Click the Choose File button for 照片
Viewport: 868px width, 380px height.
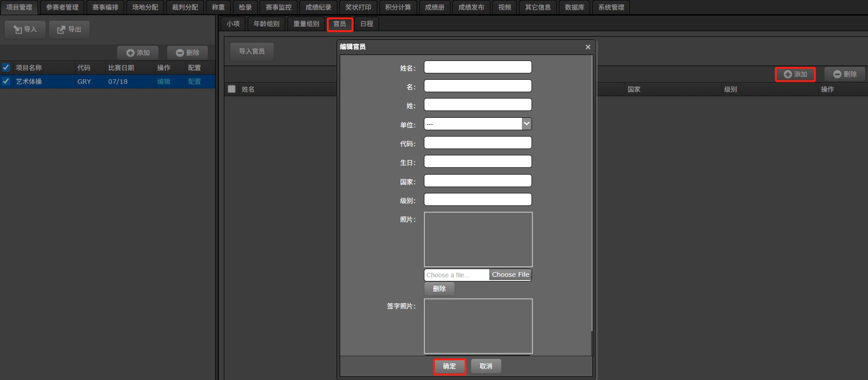pos(510,275)
